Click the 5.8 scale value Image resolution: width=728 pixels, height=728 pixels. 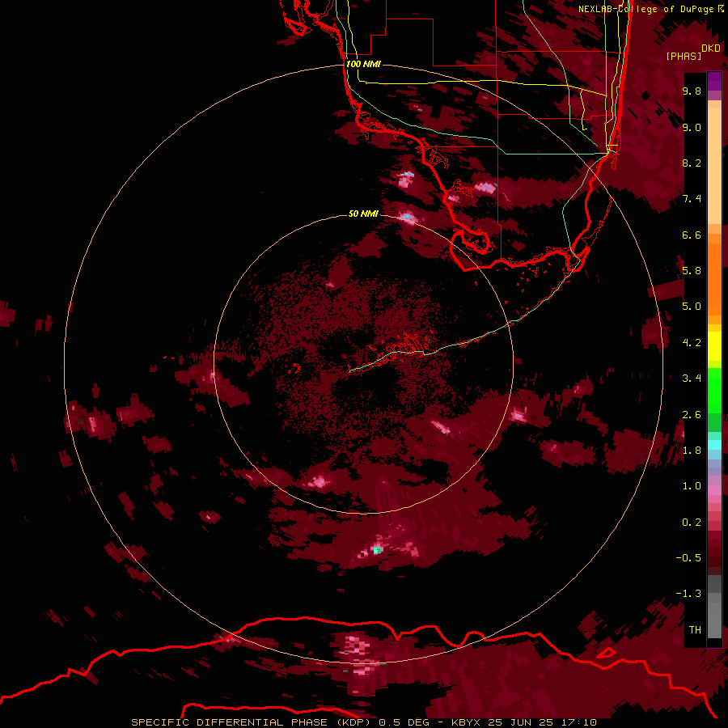[x=692, y=271]
